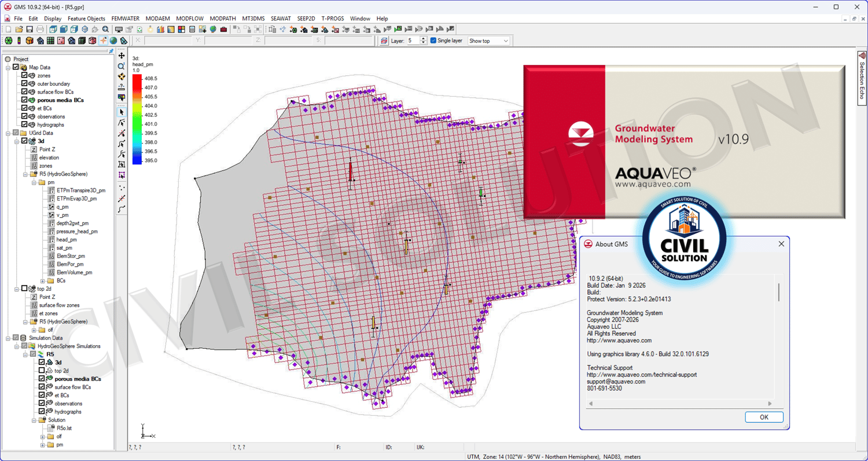Uncheck the Single layer checkbox
Screen dimensions: 868x461
point(433,41)
